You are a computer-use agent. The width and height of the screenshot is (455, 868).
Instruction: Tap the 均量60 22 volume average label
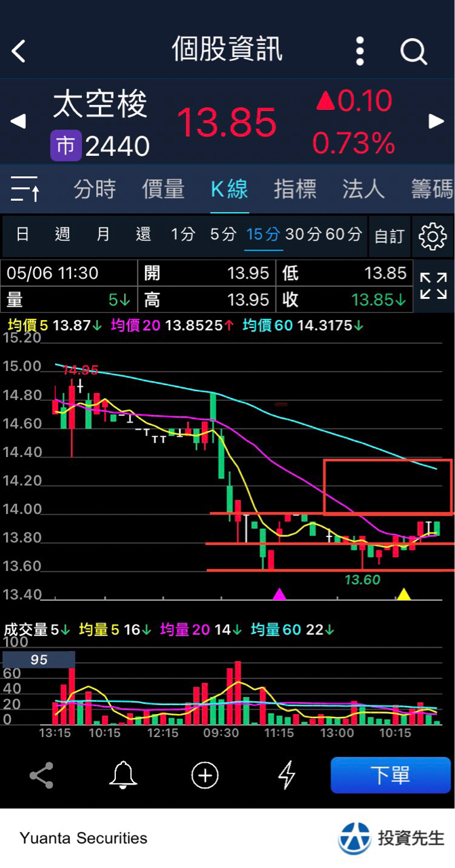[292, 630]
